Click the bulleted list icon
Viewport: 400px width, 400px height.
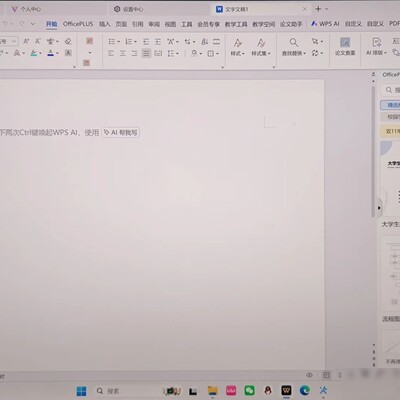click(112, 41)
